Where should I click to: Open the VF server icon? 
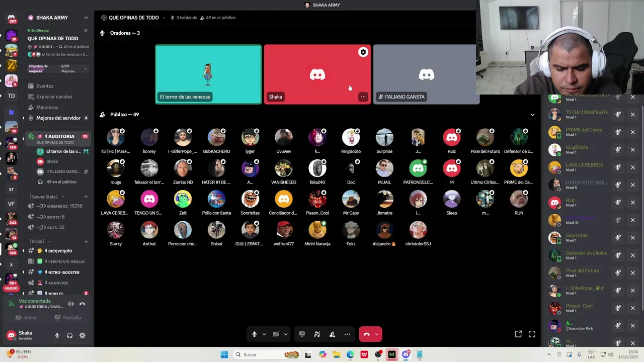point(11,204)
